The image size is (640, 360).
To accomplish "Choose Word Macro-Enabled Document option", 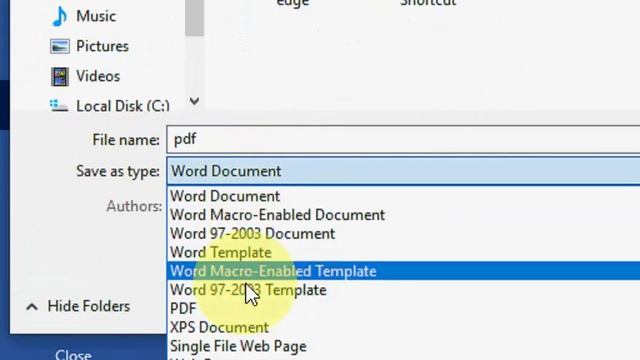I will click(403, 215).
